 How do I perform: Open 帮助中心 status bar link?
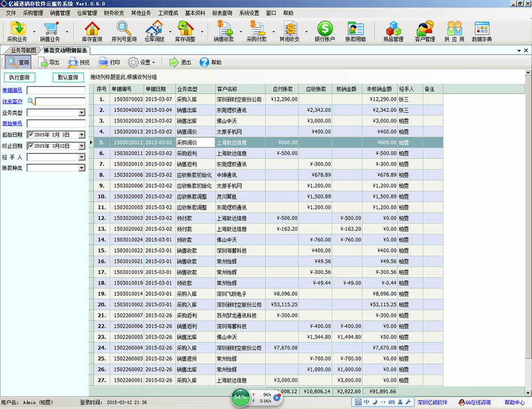click(x=514, y=402)
